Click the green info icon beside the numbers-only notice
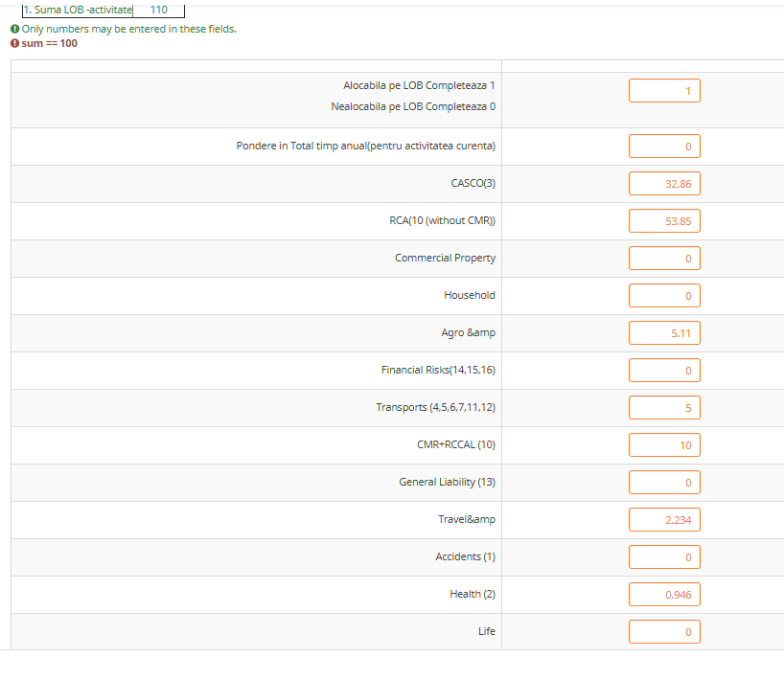This screenshot has width=784, height=680. pyautogui.click(x=14, y=29)
